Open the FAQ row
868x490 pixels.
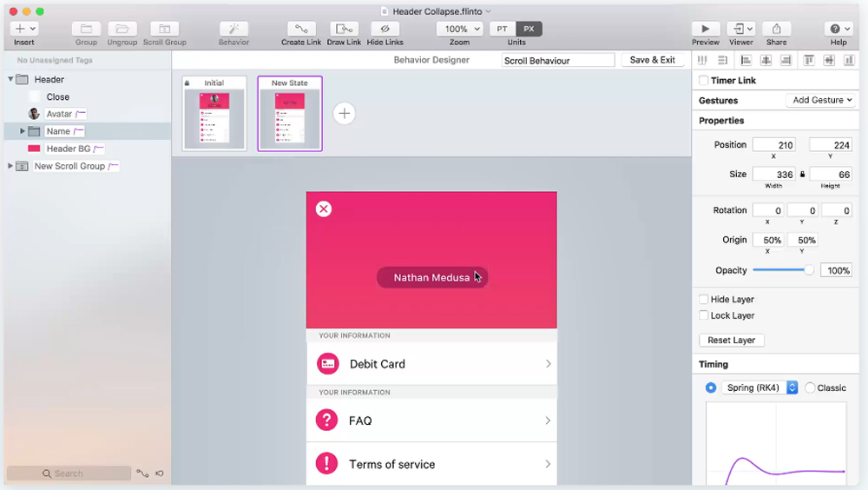click(431, 420)
